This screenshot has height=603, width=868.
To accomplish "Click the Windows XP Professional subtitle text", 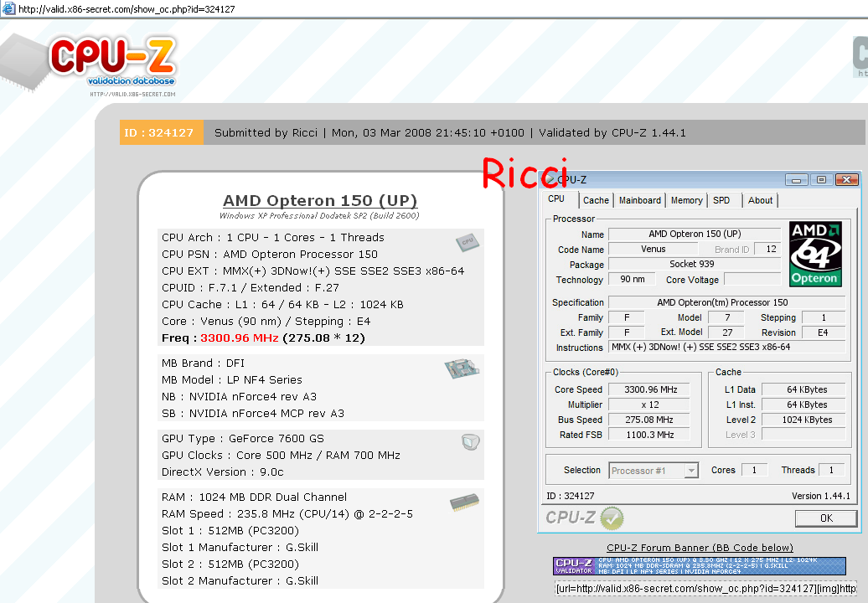I will click(319, 216).
